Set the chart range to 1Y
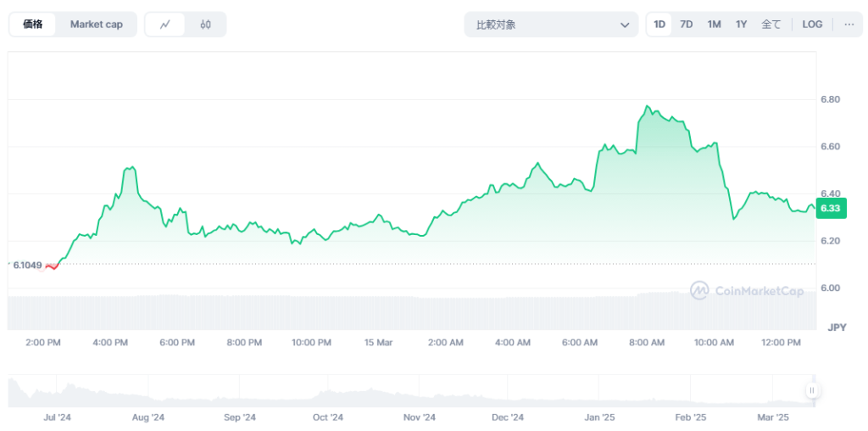This screenshot has height=431, width=868. pyautogui.click(x=741, y=25)
